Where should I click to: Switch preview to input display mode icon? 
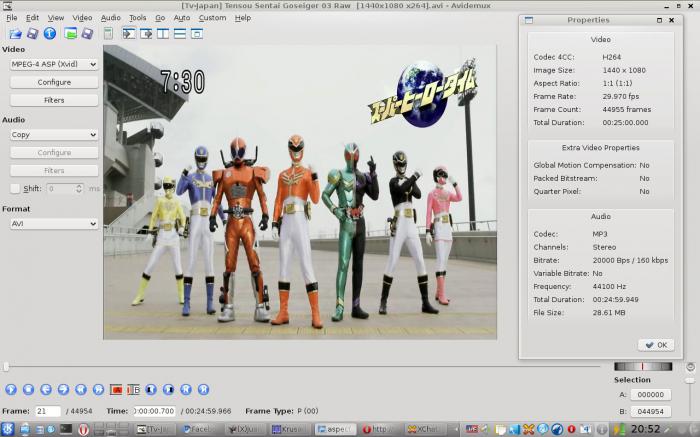click(x=129, y=33)
